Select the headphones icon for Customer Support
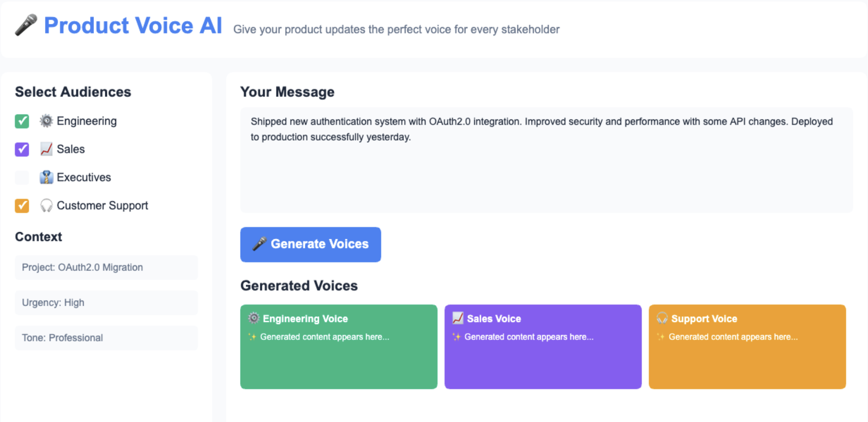 pos(46,206)
